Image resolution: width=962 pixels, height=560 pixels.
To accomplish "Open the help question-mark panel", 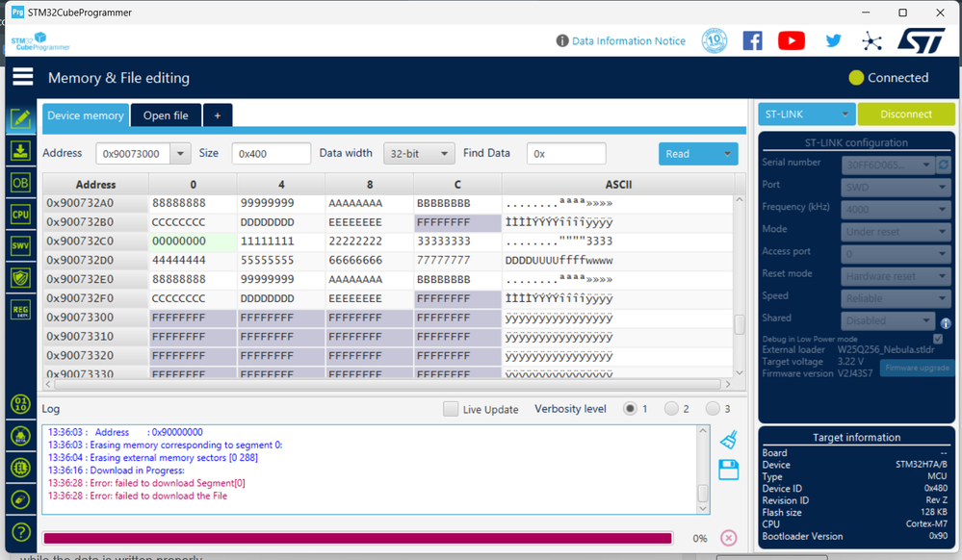I will pyautogui.click(x=20, y=531).
